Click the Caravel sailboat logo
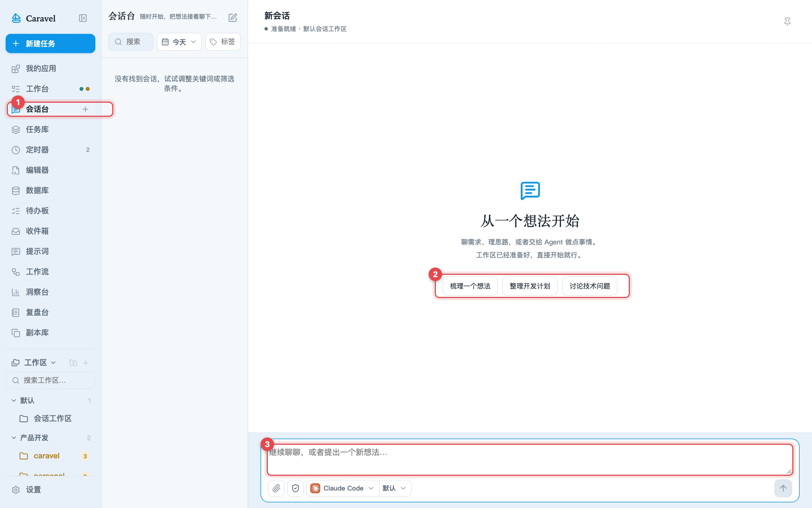 [x=16, y=18]
